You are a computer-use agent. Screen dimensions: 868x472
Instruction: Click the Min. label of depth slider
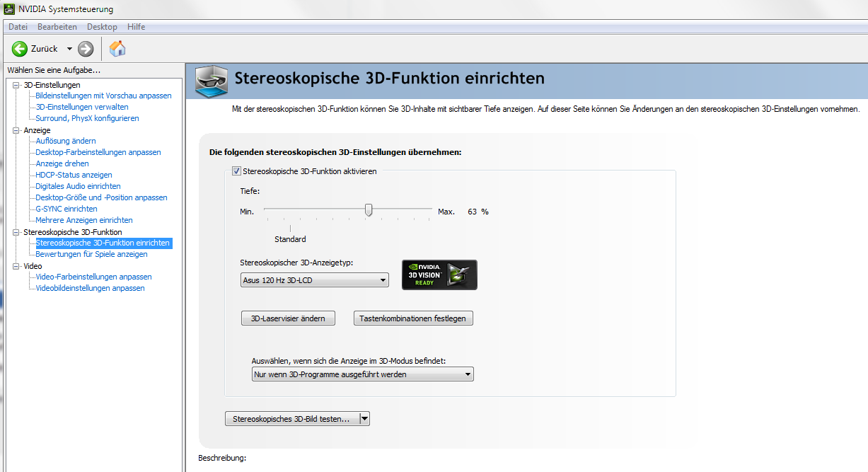[247, 212]
